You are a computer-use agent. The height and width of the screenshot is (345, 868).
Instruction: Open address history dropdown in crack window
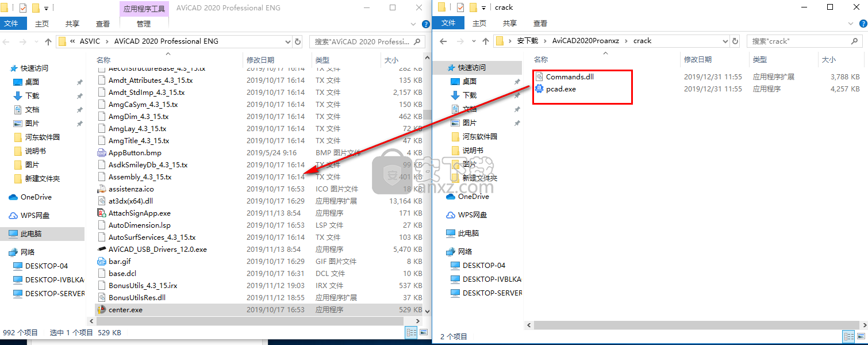pyautogui.click(x=725, y=41)
